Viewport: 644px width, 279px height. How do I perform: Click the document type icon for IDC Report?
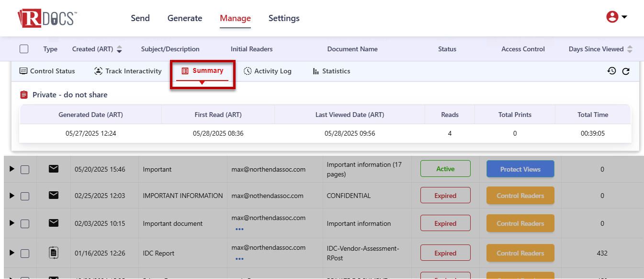click(x=54, y=253)
